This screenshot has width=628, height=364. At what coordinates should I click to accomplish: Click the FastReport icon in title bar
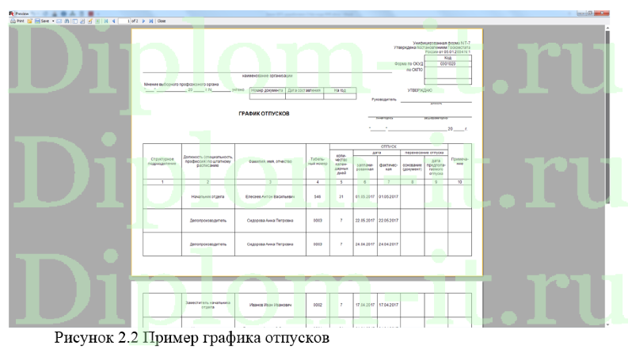[x=12, y=13]
